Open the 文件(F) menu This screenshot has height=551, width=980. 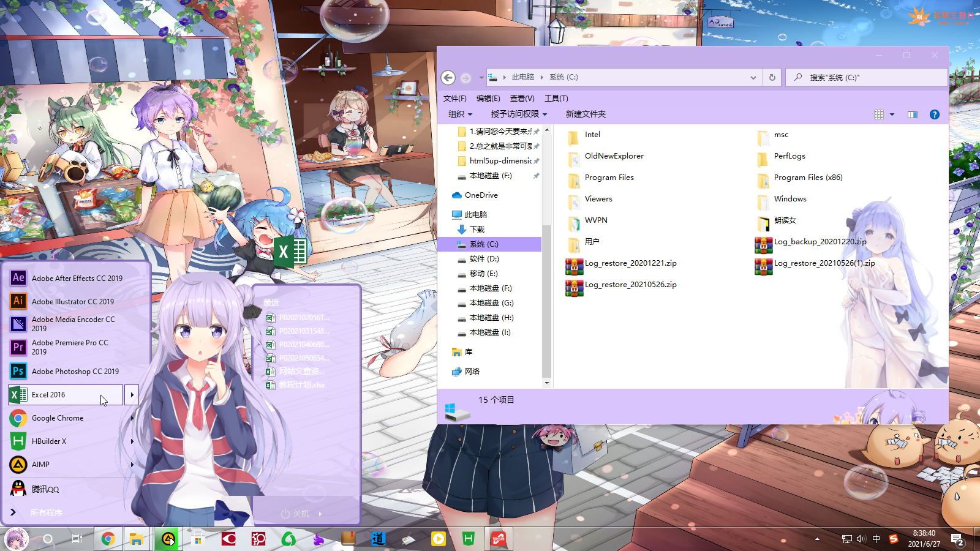454,99
